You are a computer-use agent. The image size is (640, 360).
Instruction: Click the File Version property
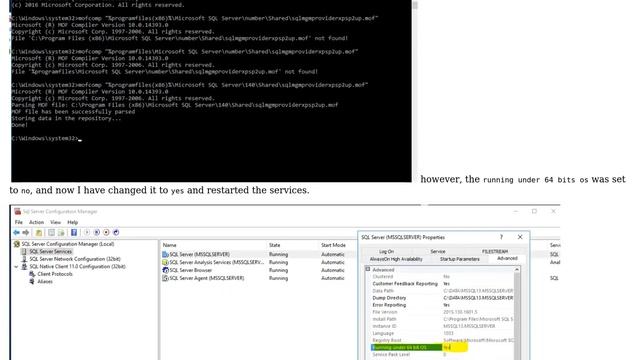coord(384,312)
